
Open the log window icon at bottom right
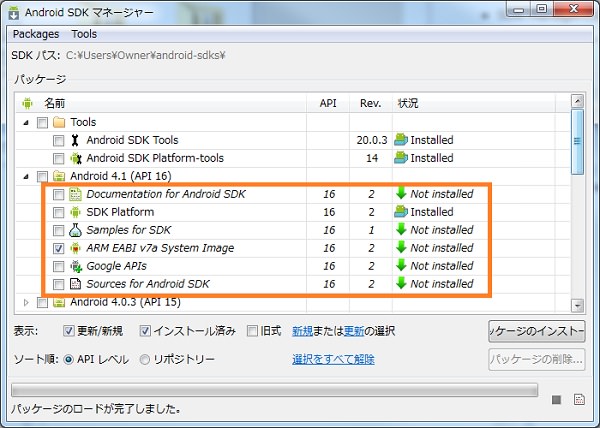pyautogui.click(x=579, y=400)
